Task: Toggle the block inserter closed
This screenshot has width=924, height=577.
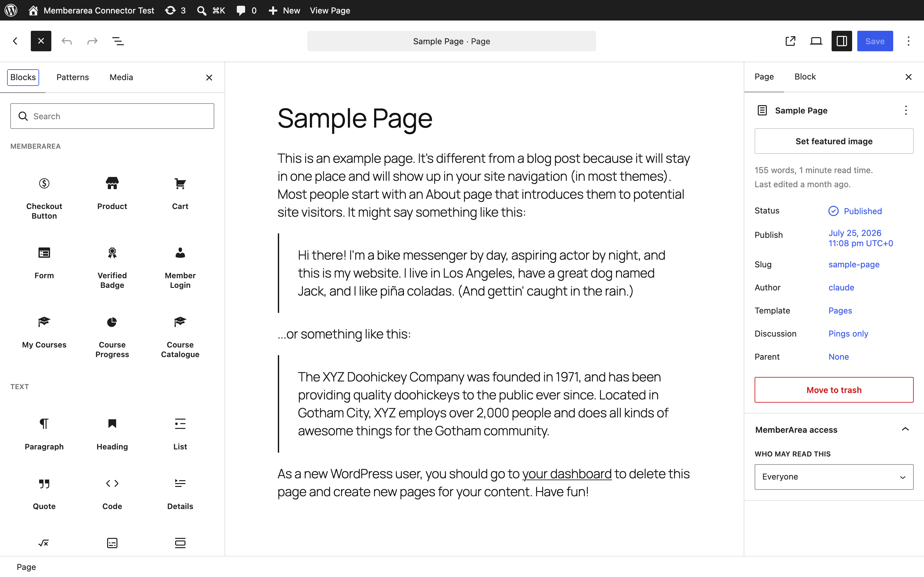Action: click(x=41, y=41)
